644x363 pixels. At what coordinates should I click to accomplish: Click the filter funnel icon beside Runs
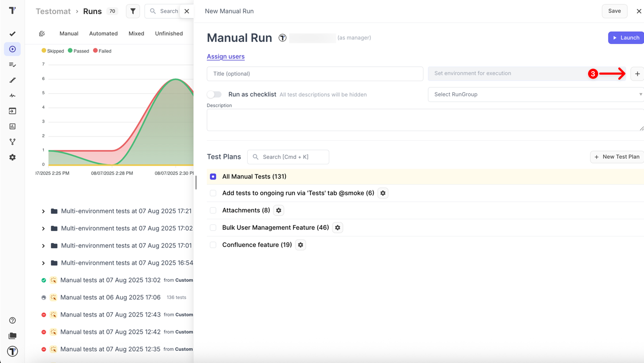click(x=133, y=11)
